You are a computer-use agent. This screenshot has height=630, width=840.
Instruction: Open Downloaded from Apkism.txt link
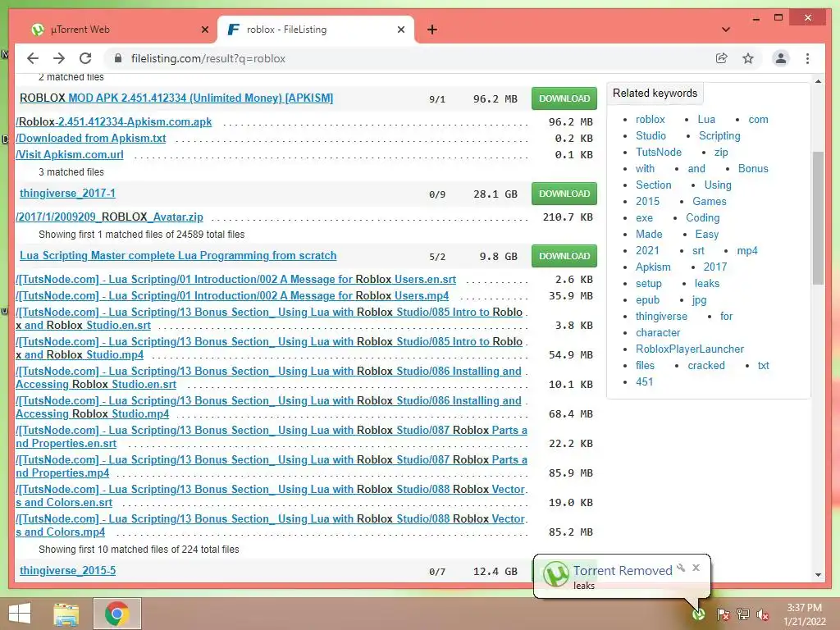[x=90, y=138]
